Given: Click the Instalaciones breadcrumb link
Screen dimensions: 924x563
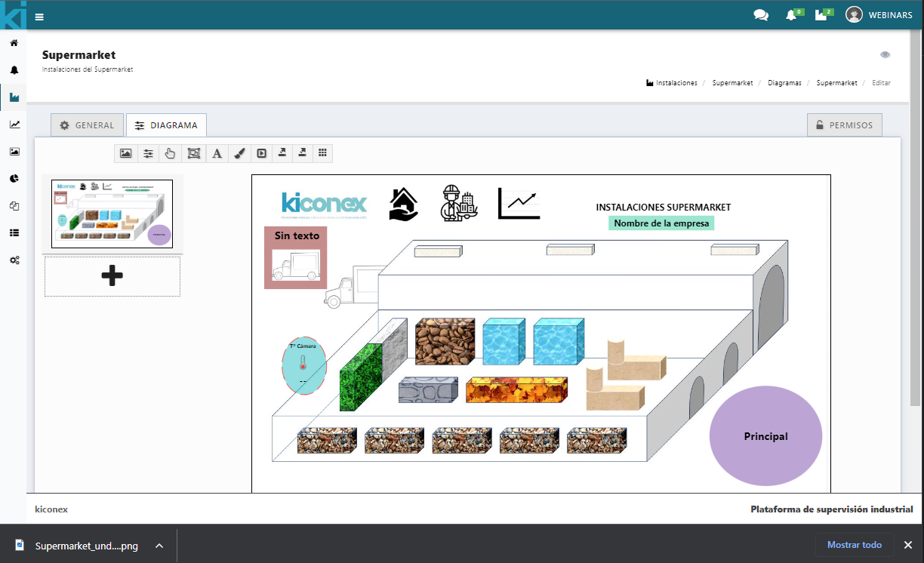Looking at the screenshot, I should [676, 83].
